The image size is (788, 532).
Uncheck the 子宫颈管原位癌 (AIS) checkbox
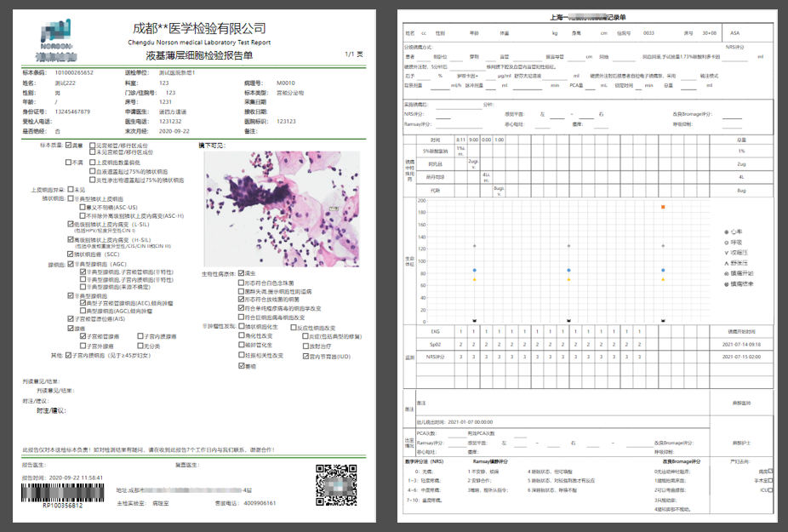pyautogui.click(x=71, y=319)
